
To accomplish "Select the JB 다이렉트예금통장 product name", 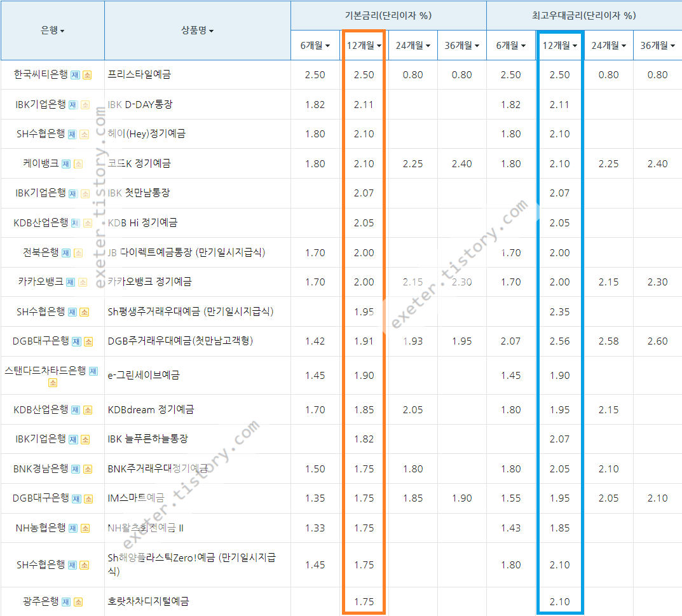I will click(187, 252).
